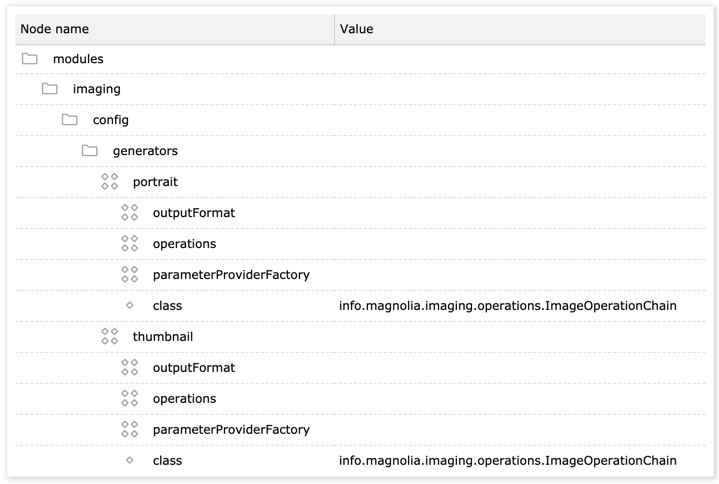Click the generators folder icon
This screenshot has height=484, width=719.
point(90,151)
